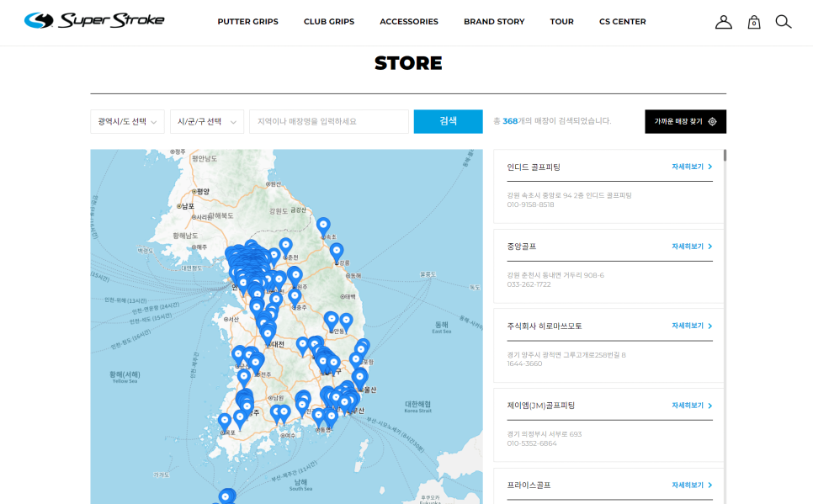Viewport: 813px width, 504px height.
Task: Go to BRAND STORY page
Action: tap(494, 22)
